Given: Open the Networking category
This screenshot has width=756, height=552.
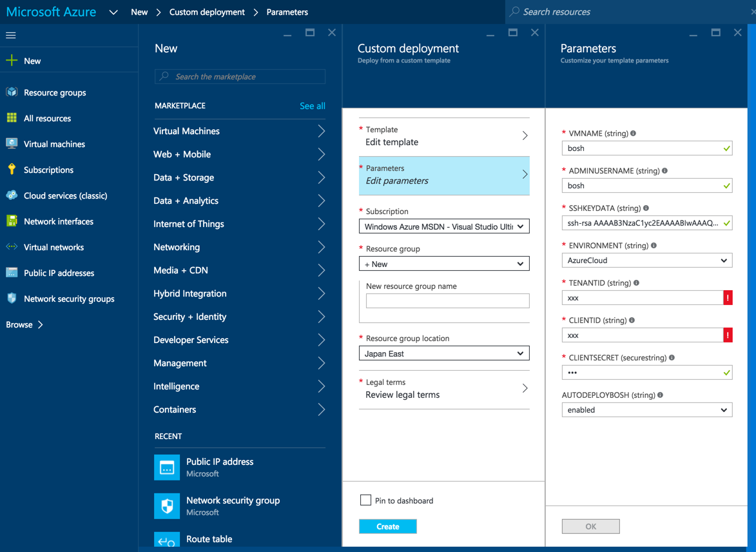Looking at the screenshot, I should pyautogui.click(x=239, y=246).
